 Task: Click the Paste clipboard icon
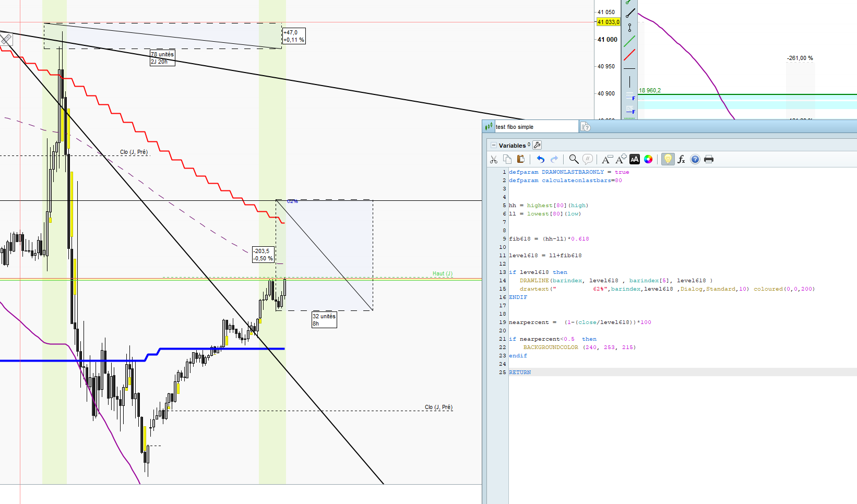(520, 159)
